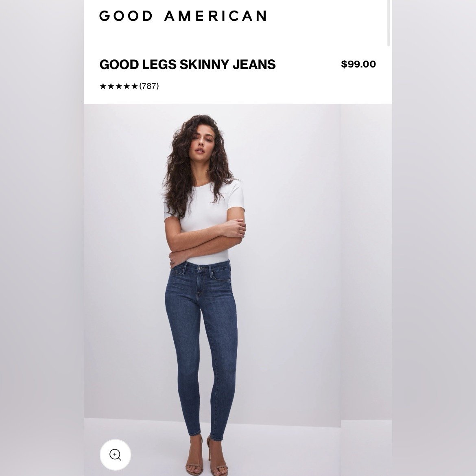The image size is (476, 476).
Task: Click the $99.00 price label
Action: point(358,64)
